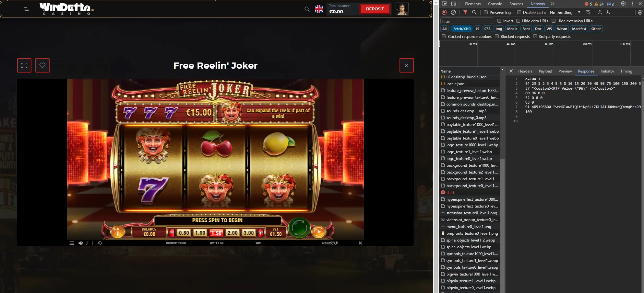Check Blocked requests option

point(497,36)
